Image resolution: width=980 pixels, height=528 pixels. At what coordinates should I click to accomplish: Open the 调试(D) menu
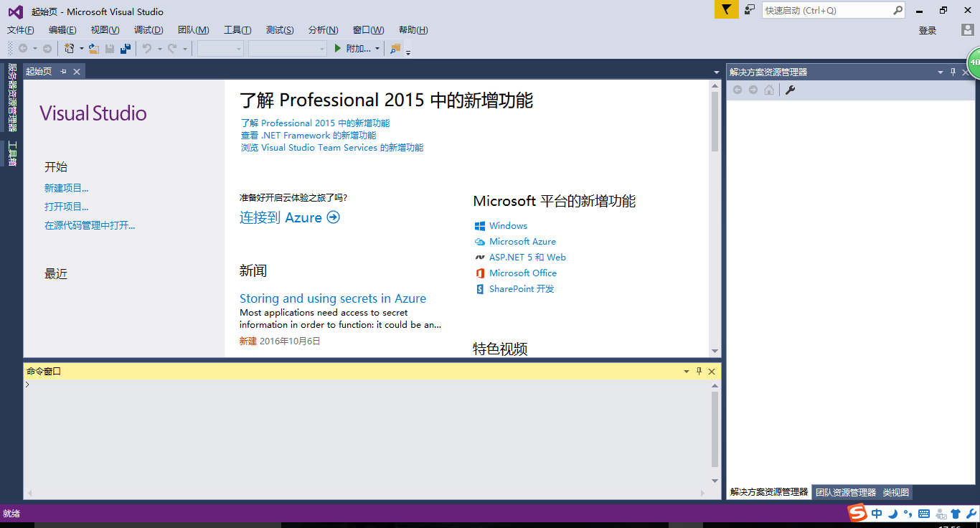tap(149, 29)
